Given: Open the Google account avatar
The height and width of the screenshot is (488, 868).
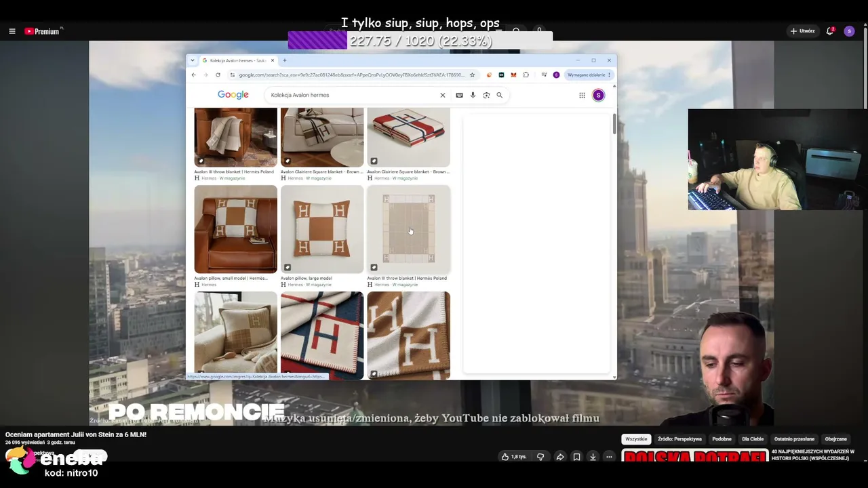Looking at the screenshot, I should (598, 95).
